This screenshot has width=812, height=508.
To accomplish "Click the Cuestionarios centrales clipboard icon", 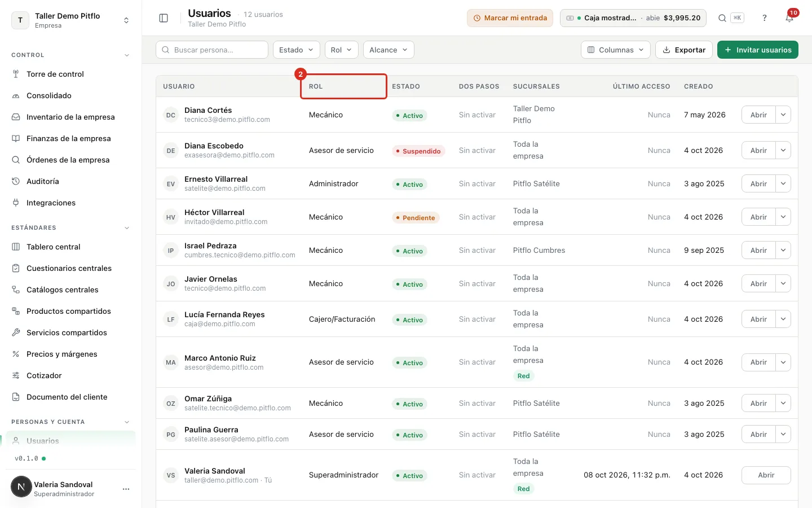I will click(x=16, y=268).
